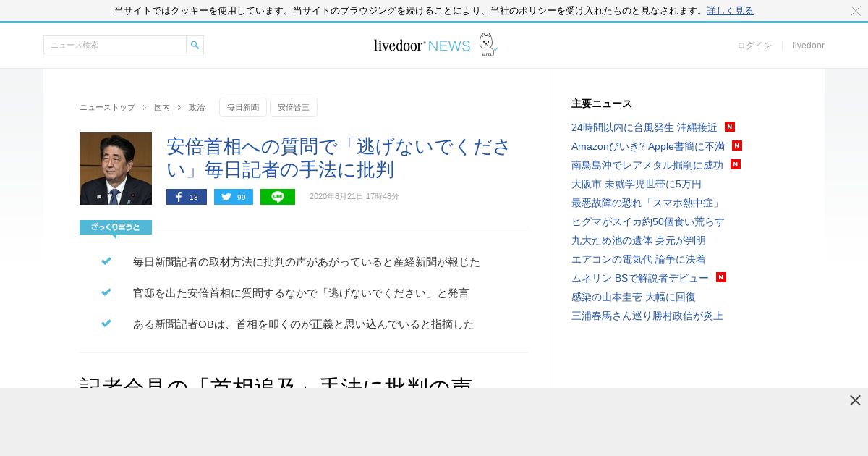Close the cookie notice with the X
The height and width of the screenshot is (456, 868).
[x=855, y=11]
